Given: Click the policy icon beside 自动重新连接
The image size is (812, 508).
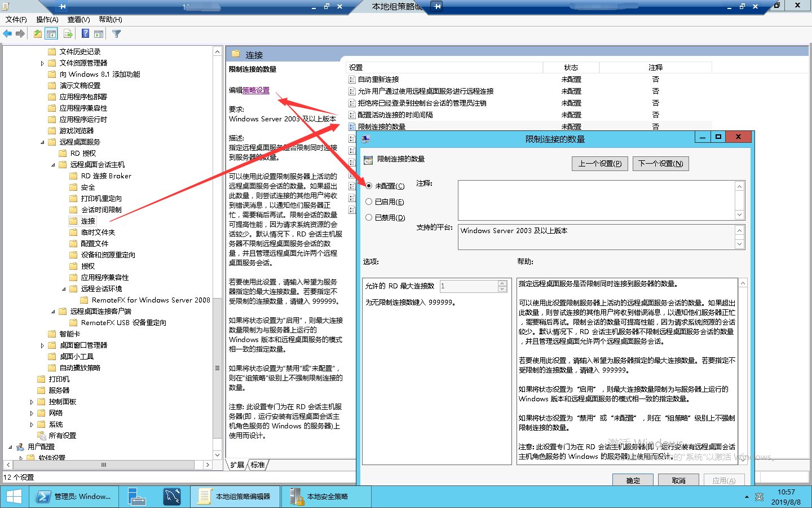Looking at the screenshot, I should pos(352,80).
